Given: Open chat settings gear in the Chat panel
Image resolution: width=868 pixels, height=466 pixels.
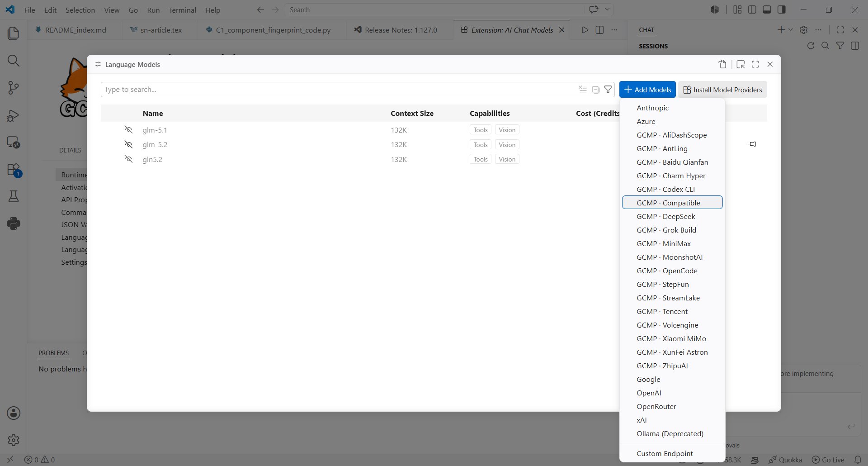Looking at the screenshot, I should [x=803, y=30].
